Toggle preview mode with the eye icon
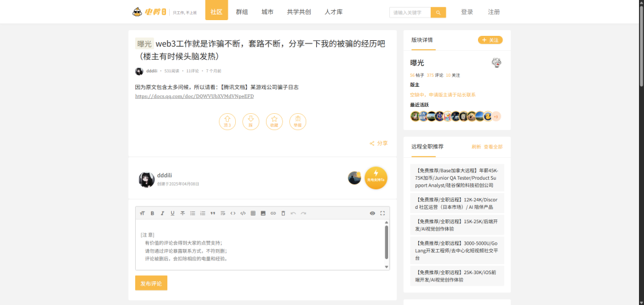 tap(372, 213)
